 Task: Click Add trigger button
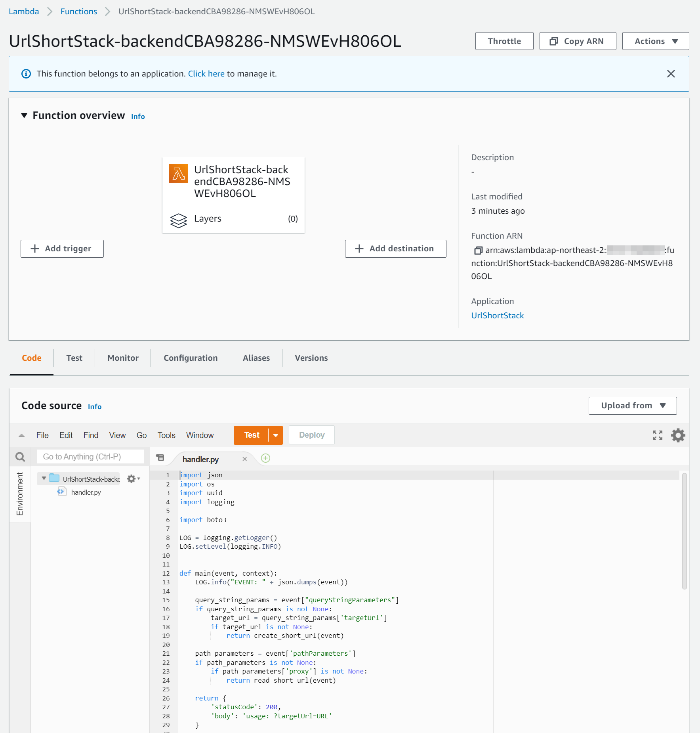click(x=62, y=249)
